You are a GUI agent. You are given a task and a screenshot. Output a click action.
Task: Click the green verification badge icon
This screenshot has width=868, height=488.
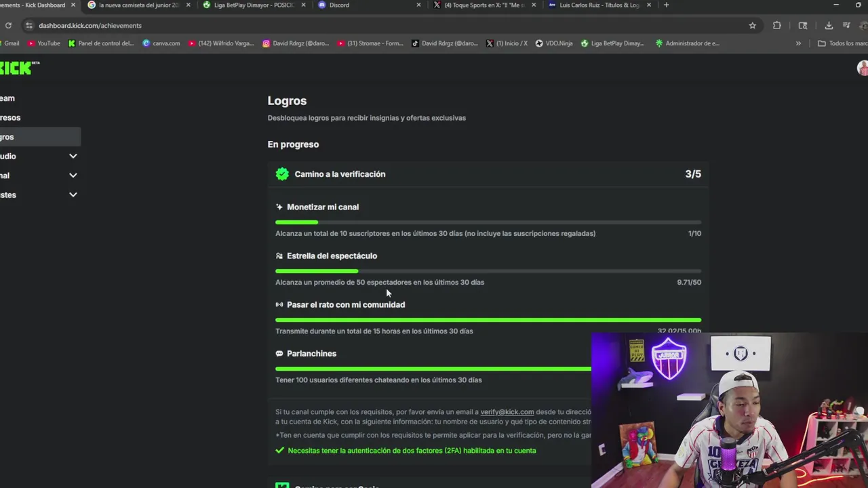(282, 174)
